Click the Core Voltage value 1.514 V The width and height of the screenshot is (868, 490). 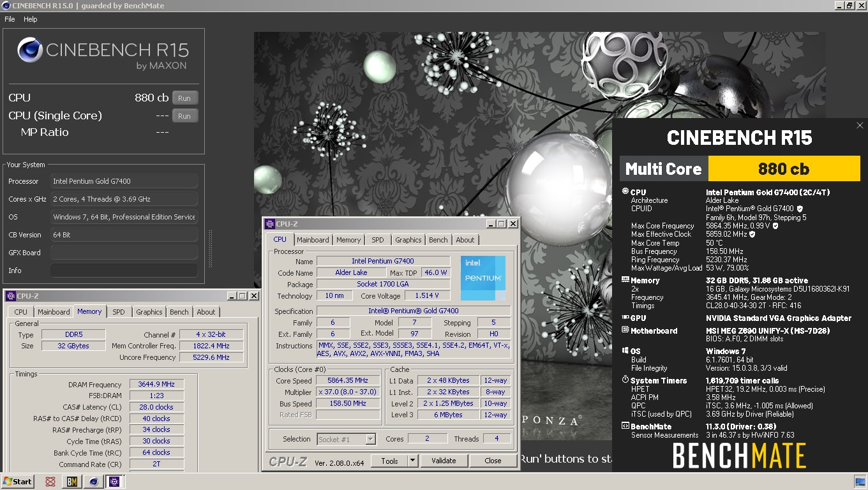[427, 296]
